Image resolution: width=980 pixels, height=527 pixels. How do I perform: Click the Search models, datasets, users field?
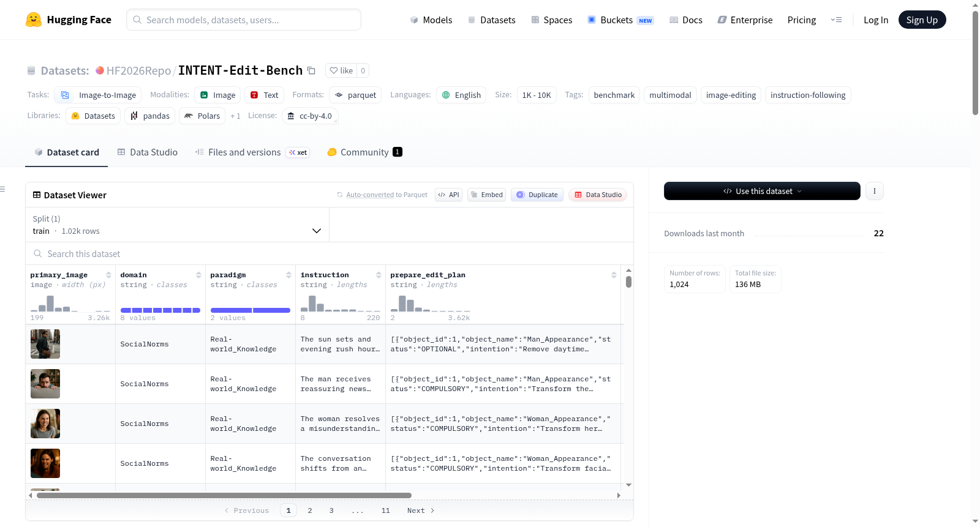point(244,20)
